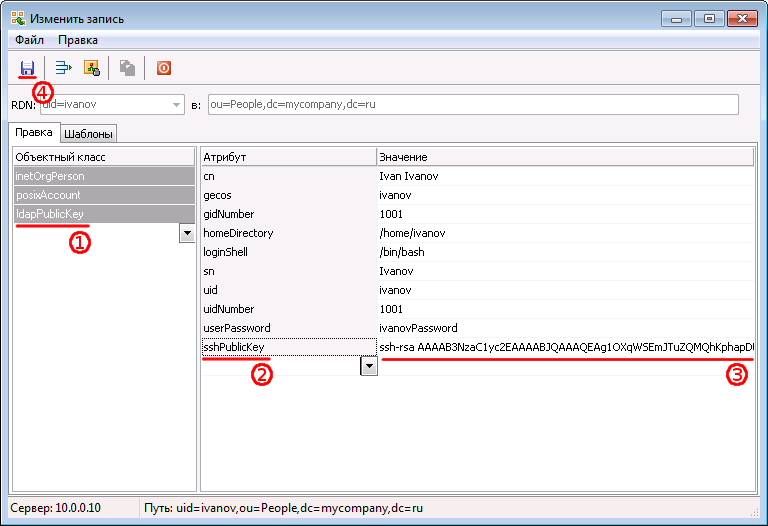Open the object class dropdown below ldapPublicKey
Image resolution: width=768 pixels, height=526 pixels.
click(x=186, y=232)
